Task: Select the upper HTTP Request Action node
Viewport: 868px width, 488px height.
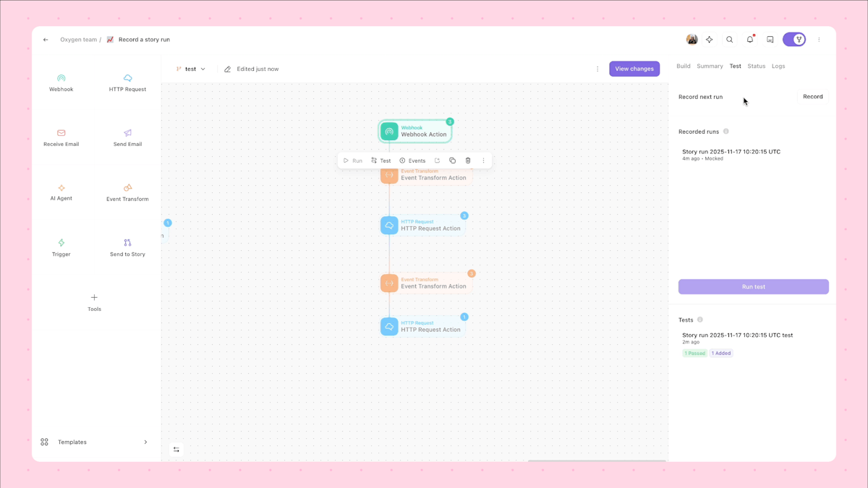Action: click(x=423, y=226)
